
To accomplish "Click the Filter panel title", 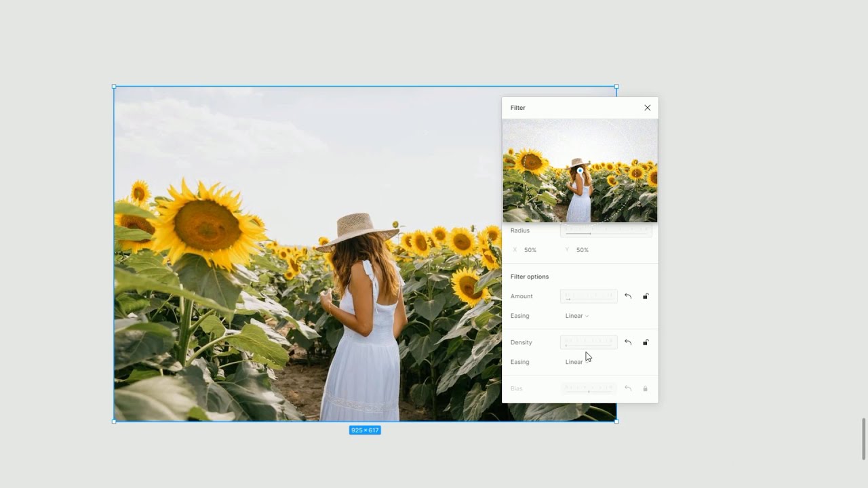I will [x=518, y=108].
